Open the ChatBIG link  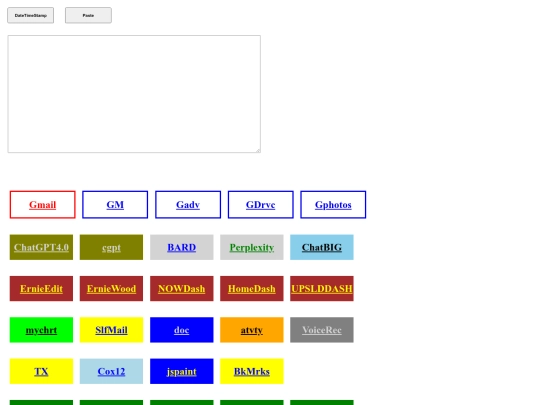tap(322, 247)
